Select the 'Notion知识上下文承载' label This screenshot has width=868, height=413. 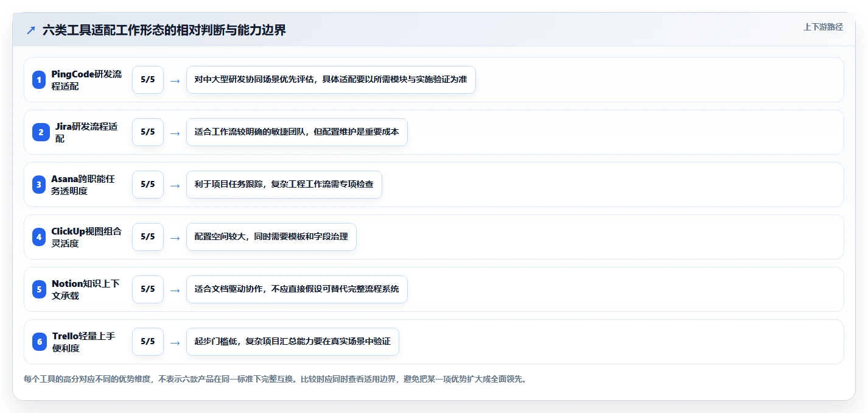tap(85, 289)
